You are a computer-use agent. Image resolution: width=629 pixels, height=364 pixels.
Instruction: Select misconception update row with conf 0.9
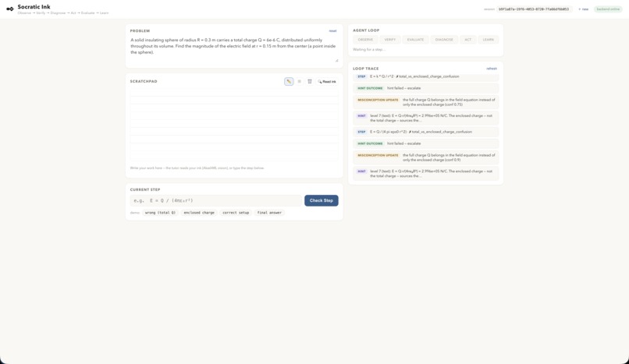point(425,157)
